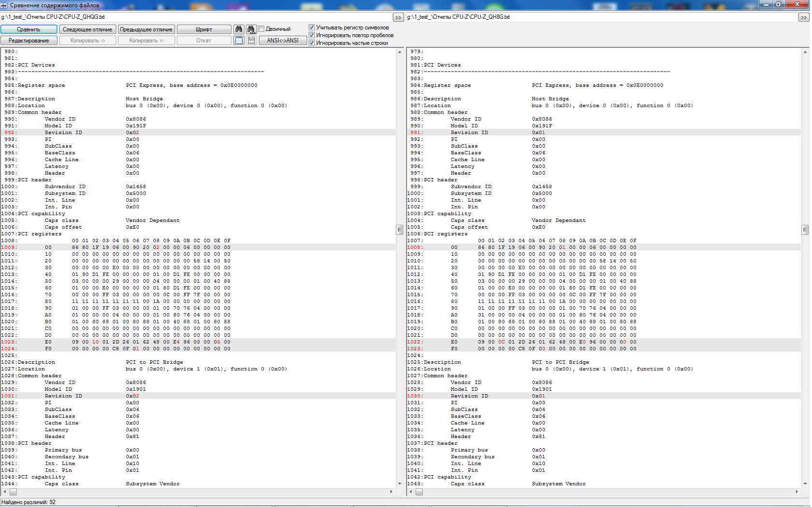Screen dimensions: 812x507
Task: Select left pane line 992 Revision ID 0x02
Action: pos(198,133)
